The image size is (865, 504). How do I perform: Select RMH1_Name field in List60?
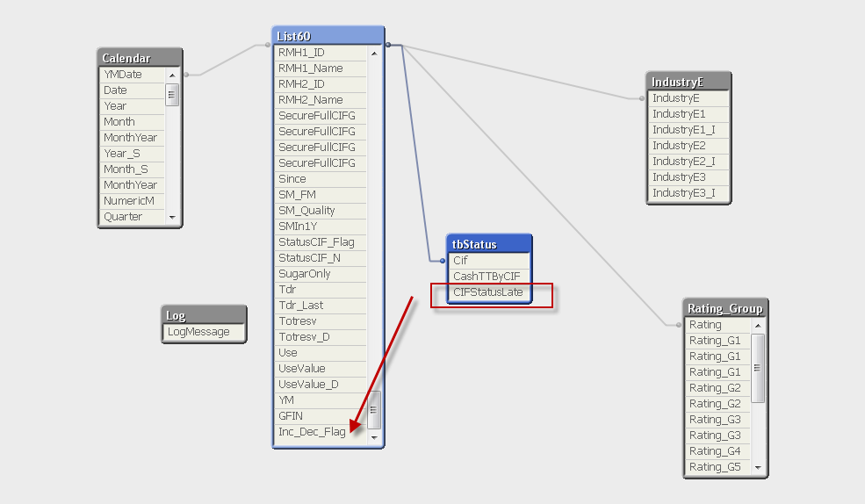point(321,68)
